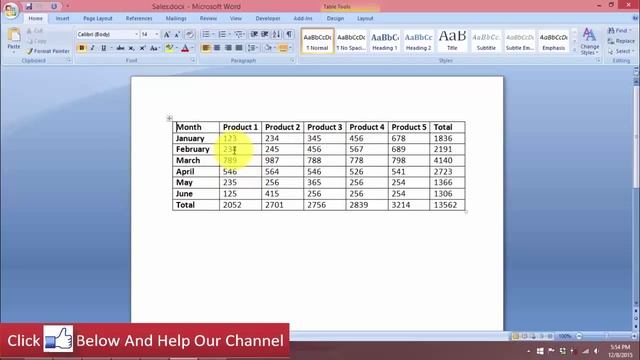Click the Numbering list icon
Image resolution: width=640 pixels, height=360 pixels.
[222, 34]
